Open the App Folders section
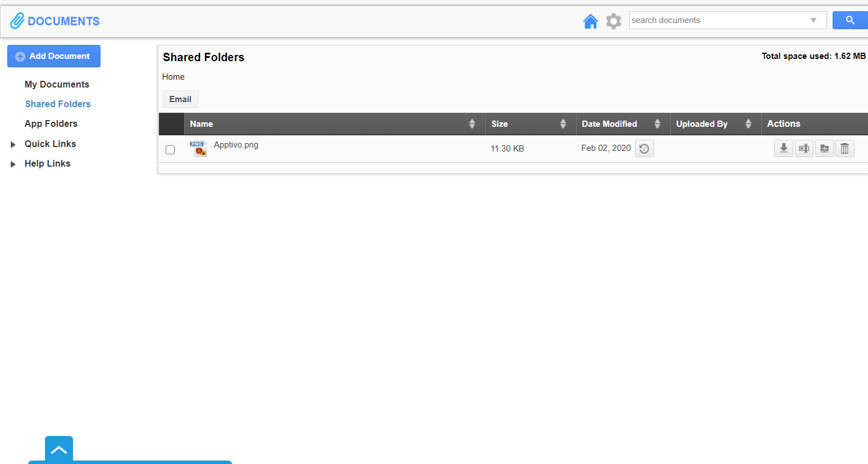 tap(51, 123)
